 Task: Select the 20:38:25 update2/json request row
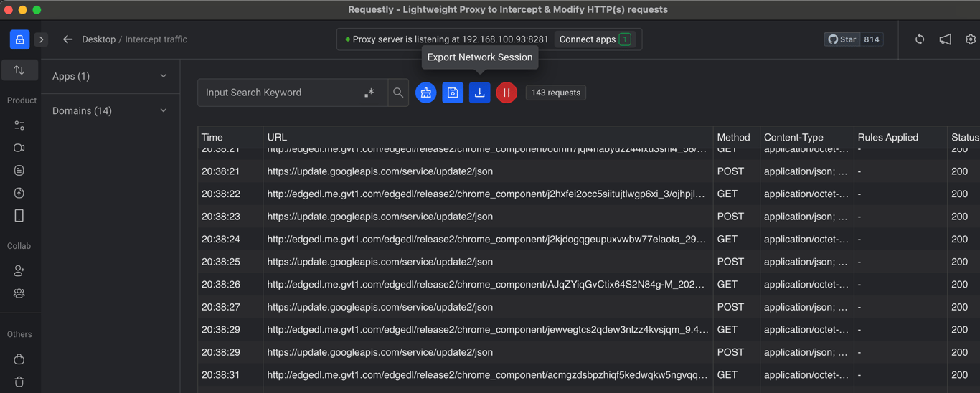pos(589,262)
